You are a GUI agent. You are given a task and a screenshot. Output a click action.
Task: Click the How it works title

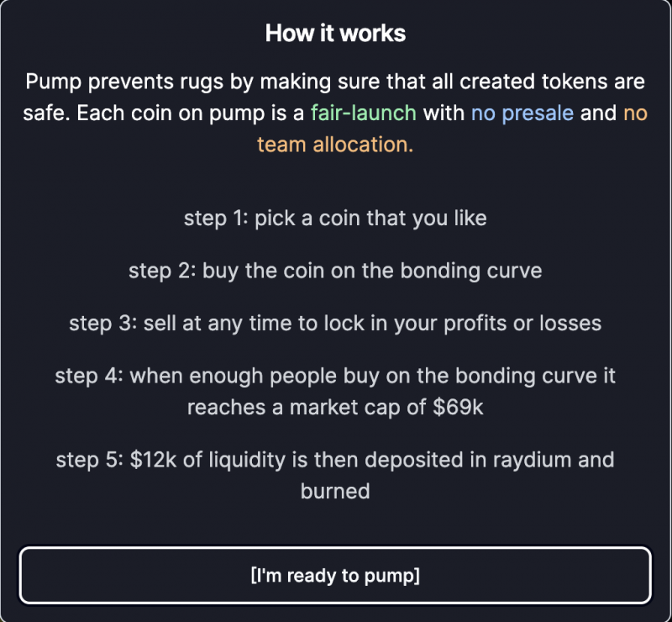335,34
